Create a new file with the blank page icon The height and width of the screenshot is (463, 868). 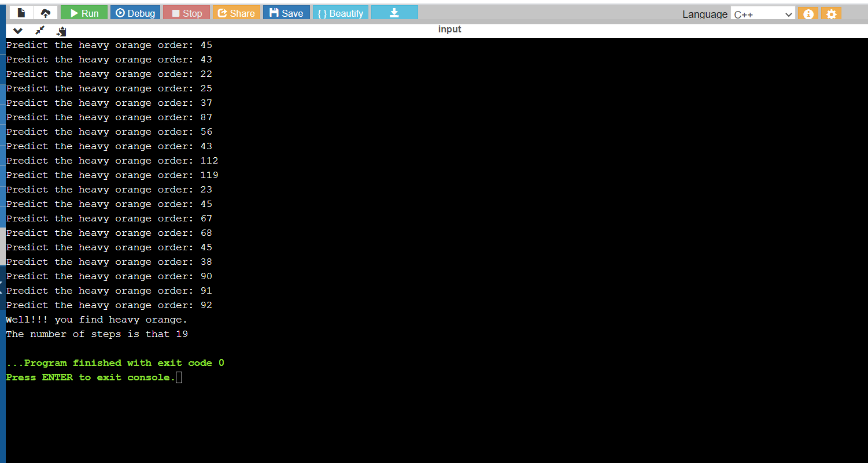click(x=21, y=13)
